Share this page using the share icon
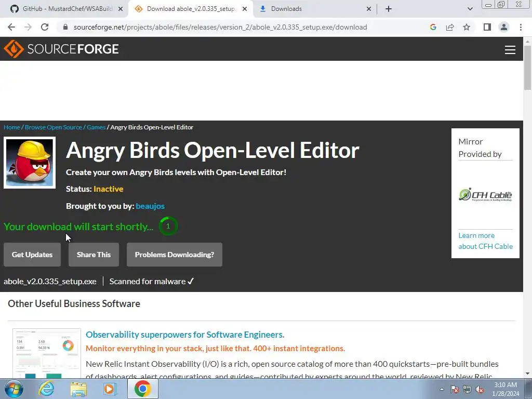532x399 pixels. coord(450,27)
